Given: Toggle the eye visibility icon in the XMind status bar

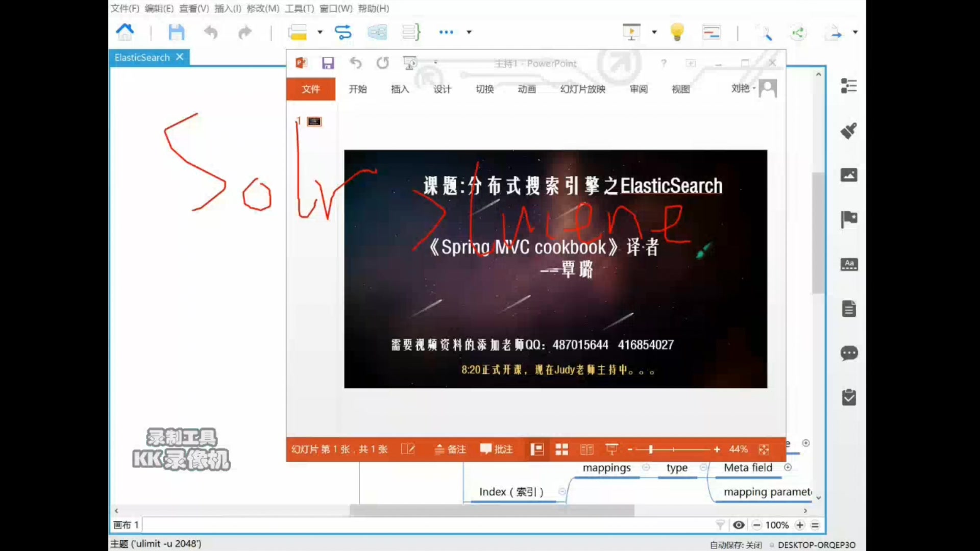Looking at the screenshot, I should click(739, 525).
